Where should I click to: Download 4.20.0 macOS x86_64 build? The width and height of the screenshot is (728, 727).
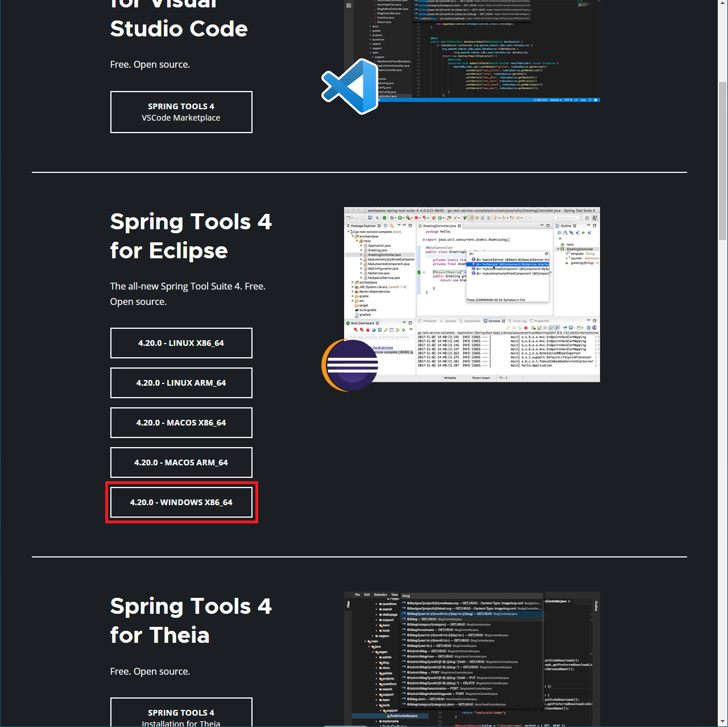181,423
